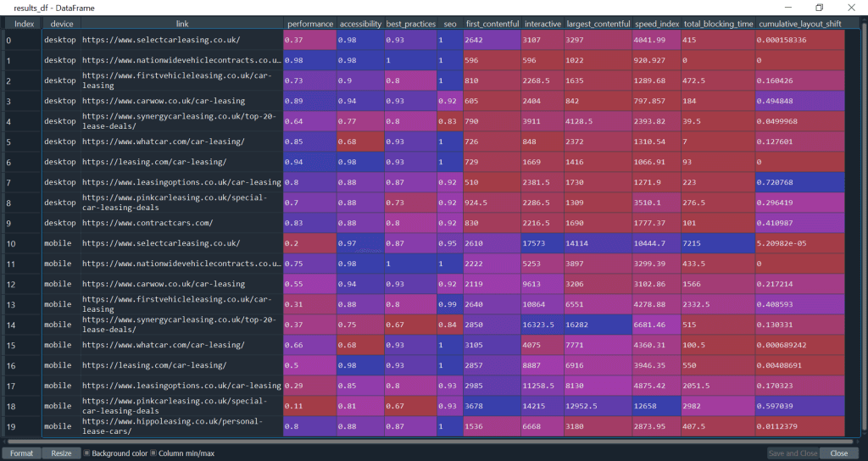Select total_blocking_time cell 2332.5
The image size is (868, 461).
click(718, 304)
